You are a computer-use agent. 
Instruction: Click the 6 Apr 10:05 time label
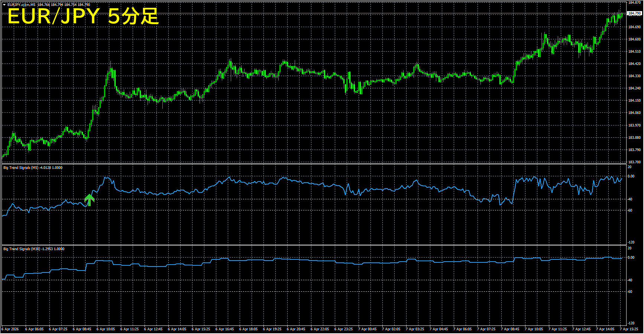coord(106,329)
